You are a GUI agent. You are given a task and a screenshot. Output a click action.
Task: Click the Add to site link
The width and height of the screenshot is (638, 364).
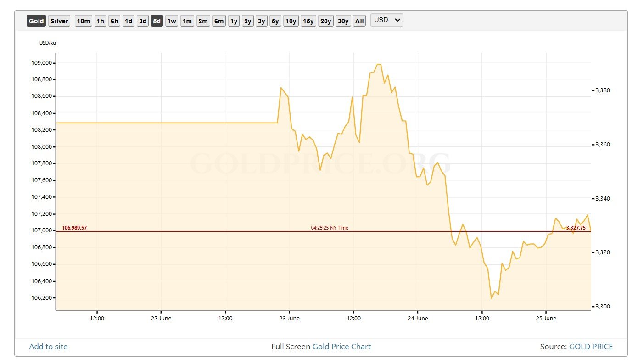coord(48,347)
